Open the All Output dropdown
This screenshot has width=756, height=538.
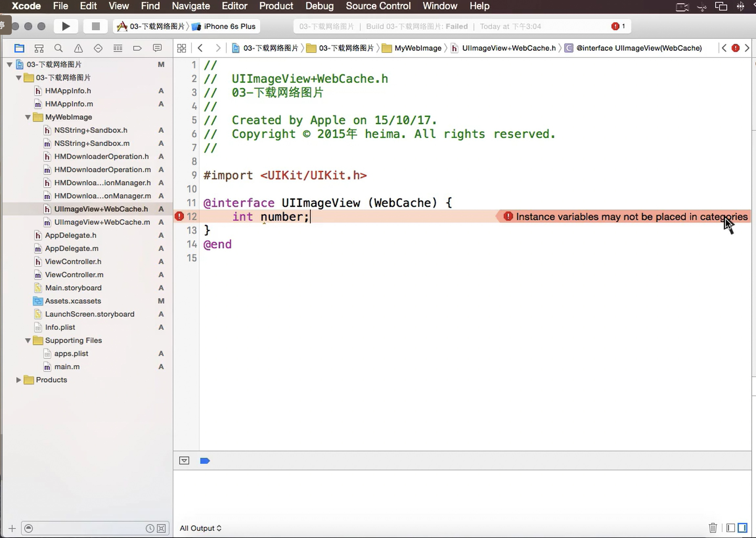click(x=200, y=528)
